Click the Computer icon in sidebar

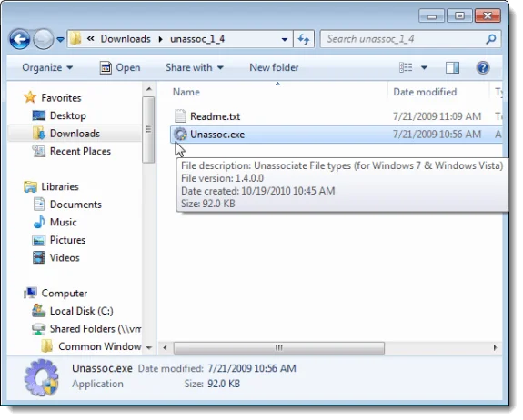[x=30, y=293]
